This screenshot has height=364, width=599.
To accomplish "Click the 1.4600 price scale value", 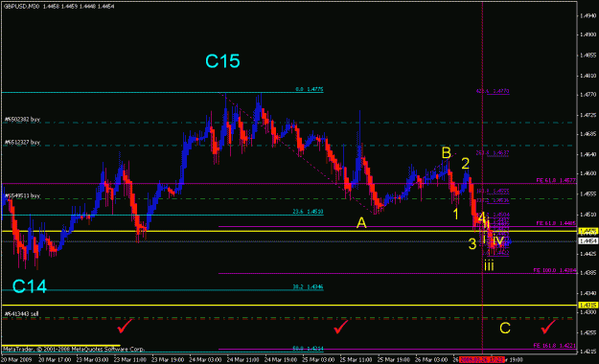I will tap(588, 173).
